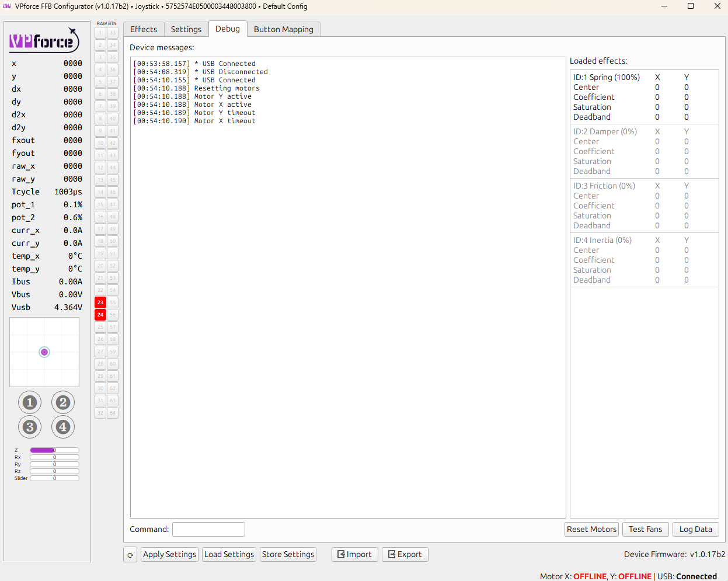The width and height of the screenshot is (728, 581).
Task: Click the Export button
Action: [405, 554]
